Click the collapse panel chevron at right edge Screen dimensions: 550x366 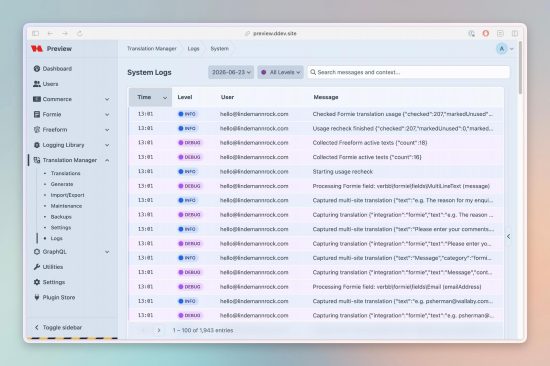click(x=509, y=237)
